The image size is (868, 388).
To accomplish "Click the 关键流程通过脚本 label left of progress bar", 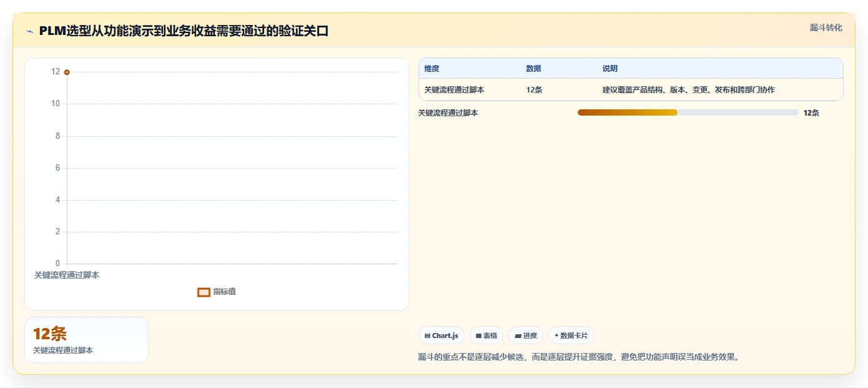I will [448, 113].
